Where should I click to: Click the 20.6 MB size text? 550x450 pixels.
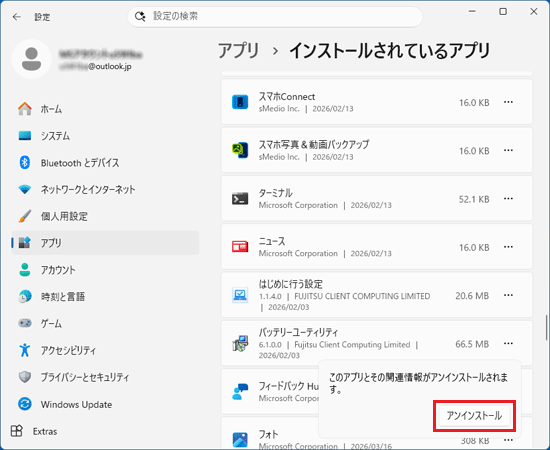pyautogui.click(x=472, y=296)
